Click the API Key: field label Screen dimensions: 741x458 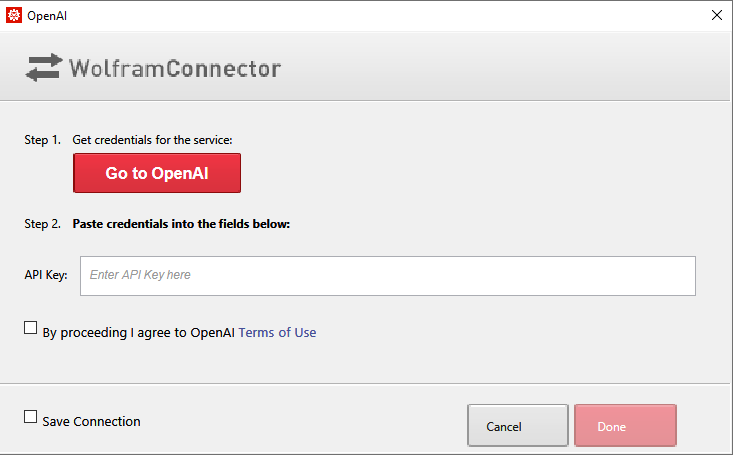click(46, 275)
